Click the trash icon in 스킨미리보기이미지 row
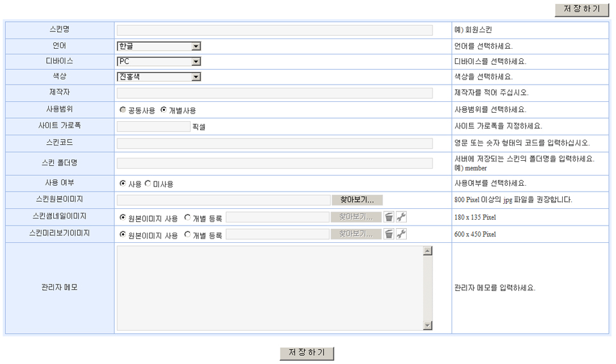616x364 pixels. coord(389,234)
